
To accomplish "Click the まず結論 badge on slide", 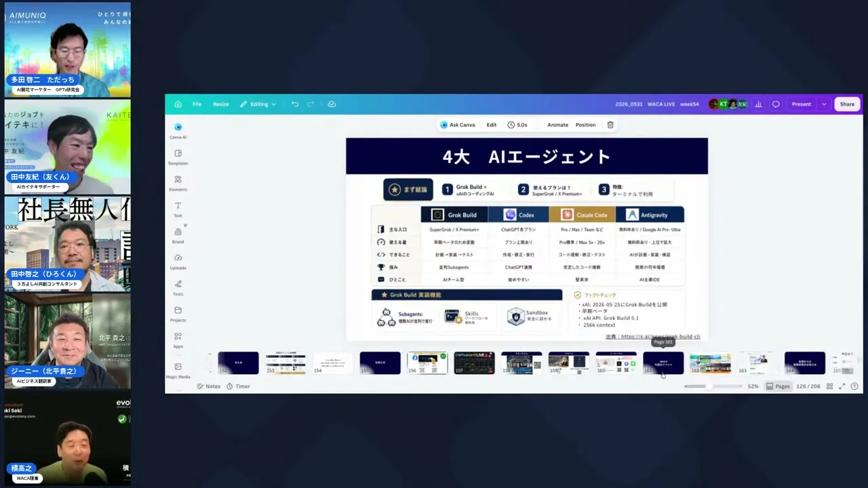I will tap(408, 190).
